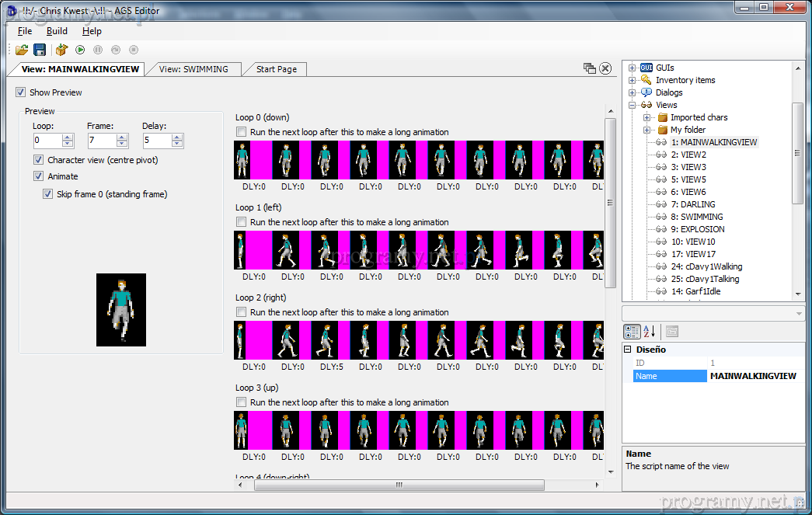Open the Build menu
Viewport: 812px width, 515px height.
[57, 31]
